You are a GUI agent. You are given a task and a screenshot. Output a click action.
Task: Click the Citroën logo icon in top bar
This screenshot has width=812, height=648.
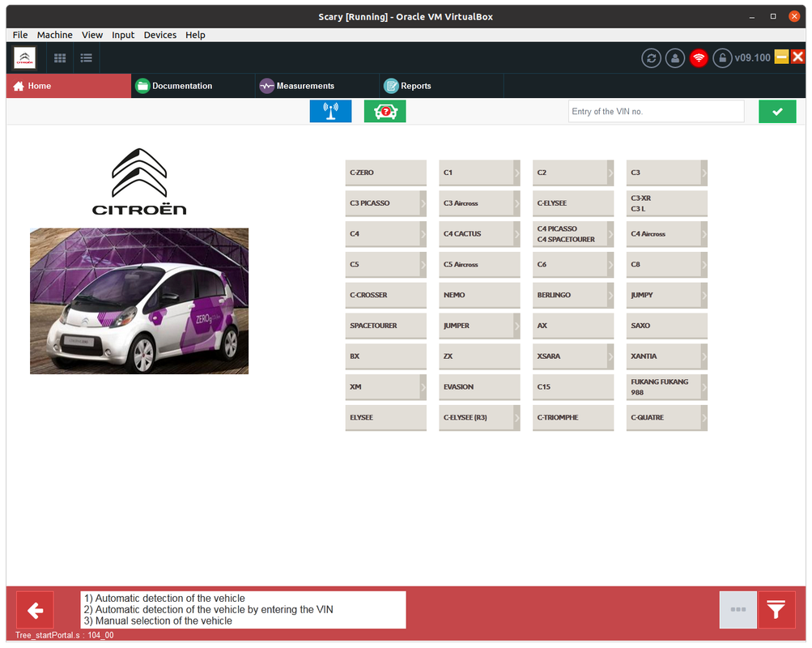coord(25,58)
